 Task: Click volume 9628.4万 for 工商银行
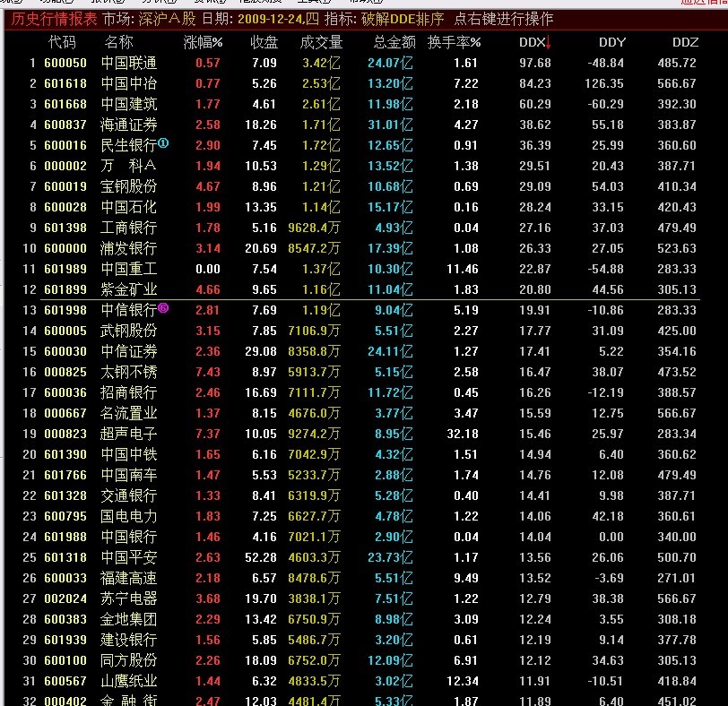click(x=315, y=228)
